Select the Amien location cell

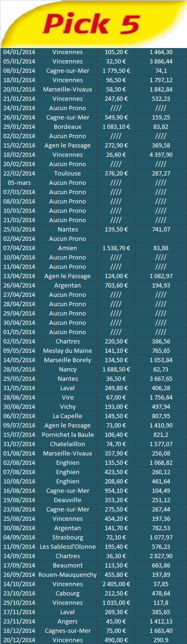tap(68, 248)
